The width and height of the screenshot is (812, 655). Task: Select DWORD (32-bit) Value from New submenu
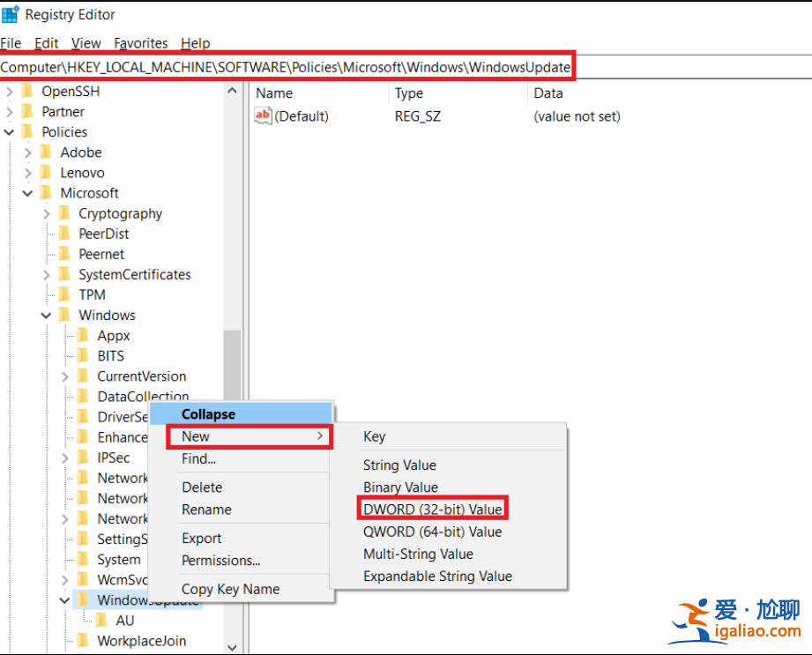click(x=431, y=508)
